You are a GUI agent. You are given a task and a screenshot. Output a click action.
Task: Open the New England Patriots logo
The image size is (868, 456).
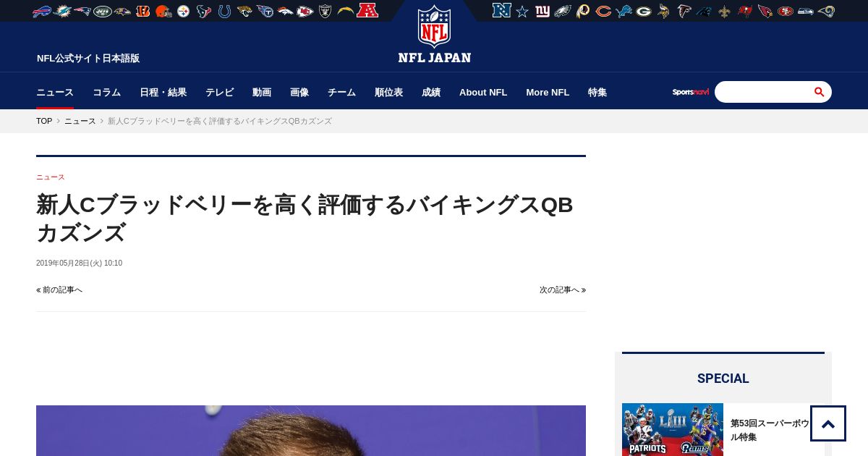click(x=82, y=11)
